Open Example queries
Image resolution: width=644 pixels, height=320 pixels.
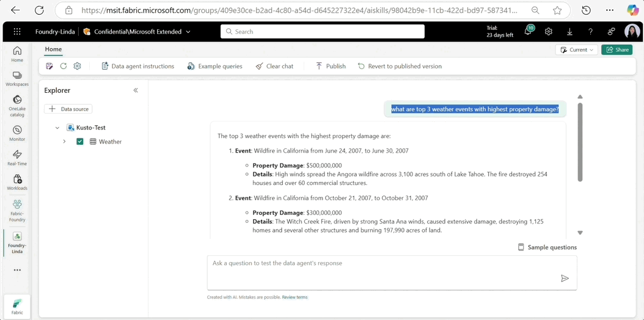(215, 66)
